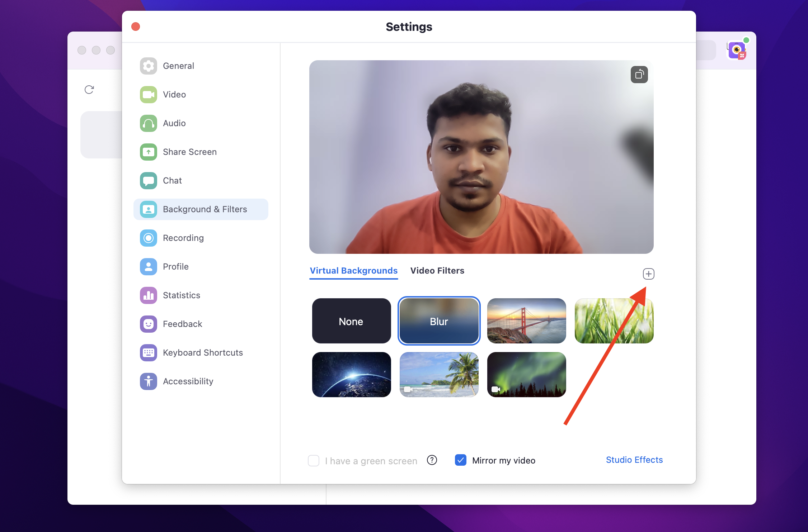Click the Recording settings icon
The image size is (808, 532).
point(149,237)
